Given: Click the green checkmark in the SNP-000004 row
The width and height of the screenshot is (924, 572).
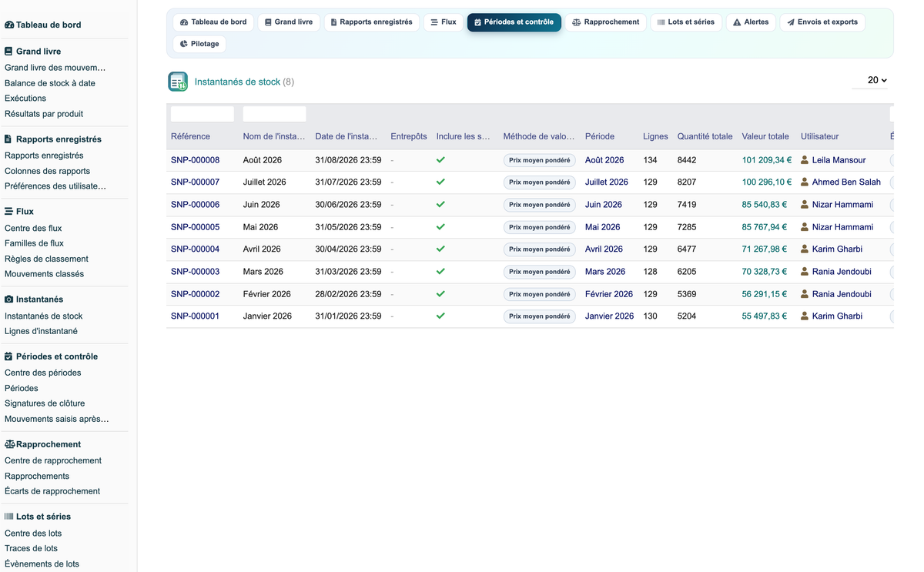Looking at the screenshot, I should [440, 249].
